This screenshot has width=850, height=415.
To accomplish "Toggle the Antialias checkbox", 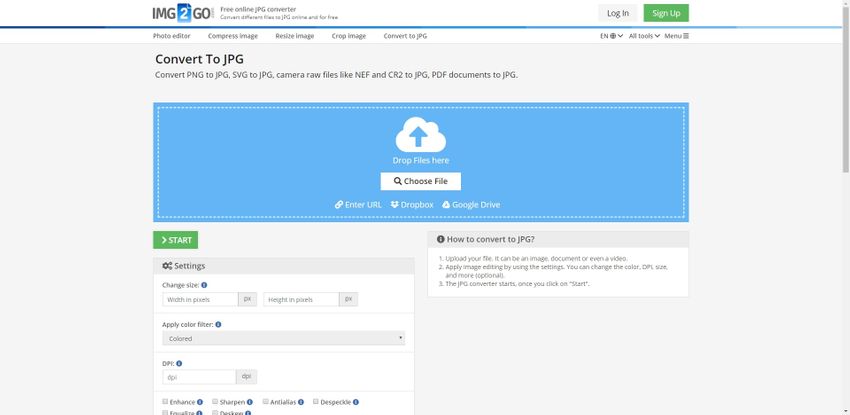I will tap(266, 402).
